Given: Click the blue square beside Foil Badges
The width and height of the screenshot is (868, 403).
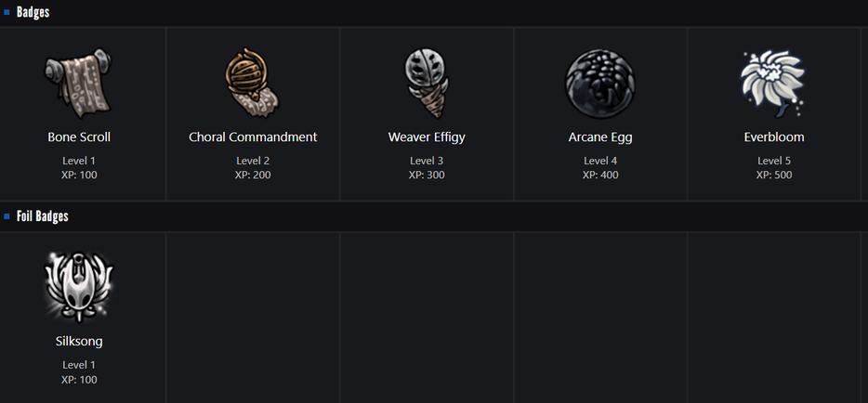Looking at the screenshot, I should coord(7,216).
